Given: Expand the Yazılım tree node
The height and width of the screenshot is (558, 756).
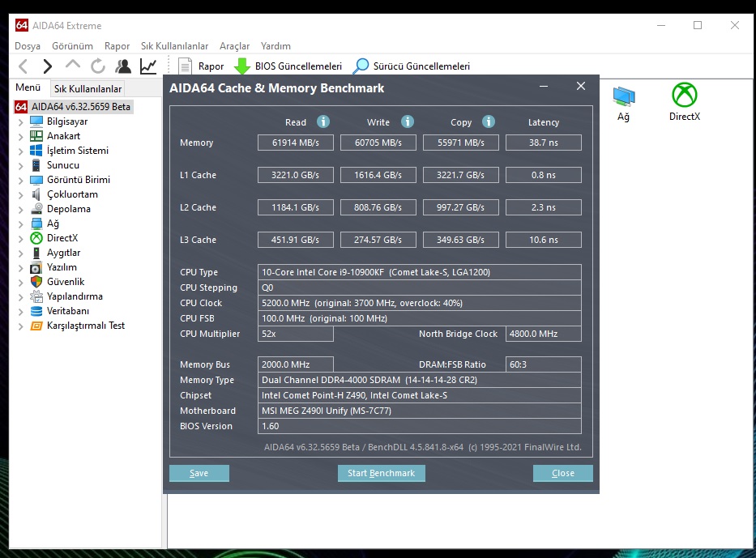Looking at the screenshot, I should tap(21, 268).
